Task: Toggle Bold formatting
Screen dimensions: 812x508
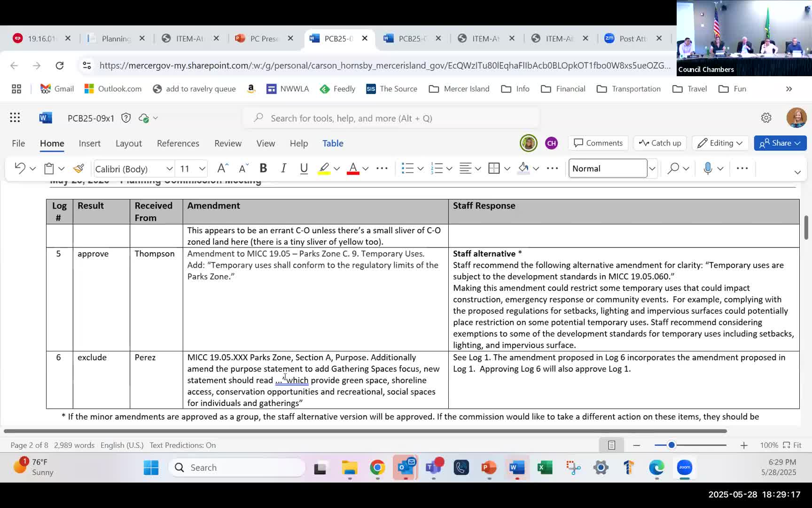Action: coord(263,168)
